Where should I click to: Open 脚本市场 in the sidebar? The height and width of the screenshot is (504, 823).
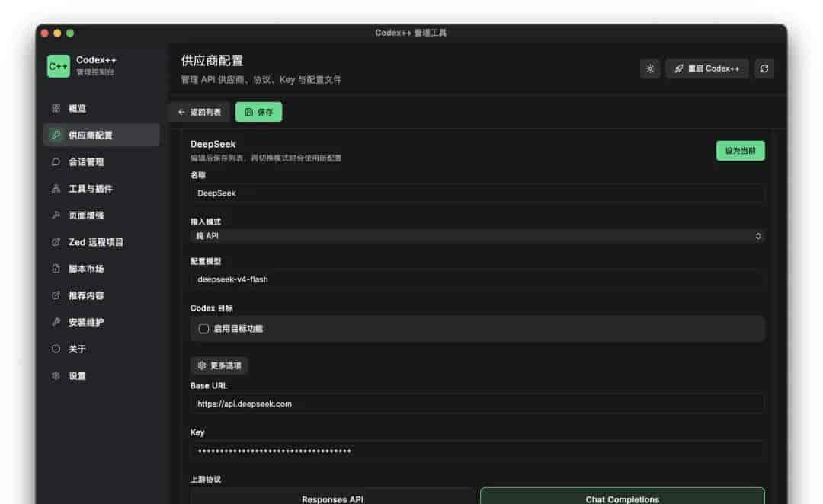[101, 269]
